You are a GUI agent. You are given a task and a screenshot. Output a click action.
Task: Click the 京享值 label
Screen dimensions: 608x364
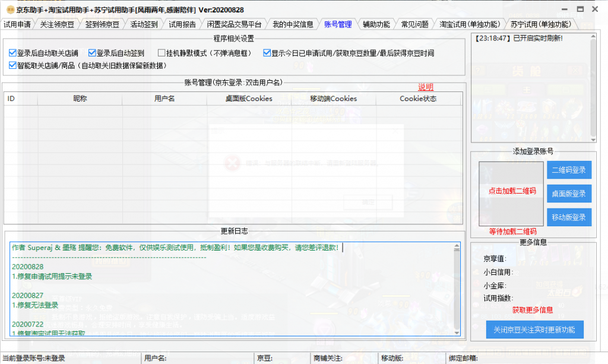(495, 258)
